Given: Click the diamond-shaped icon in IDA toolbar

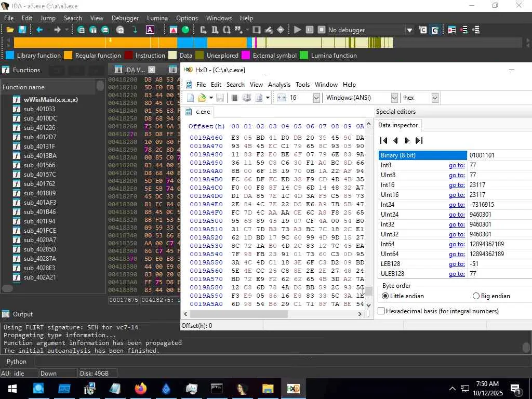Looking at the screenshot, I should point(281,30).
